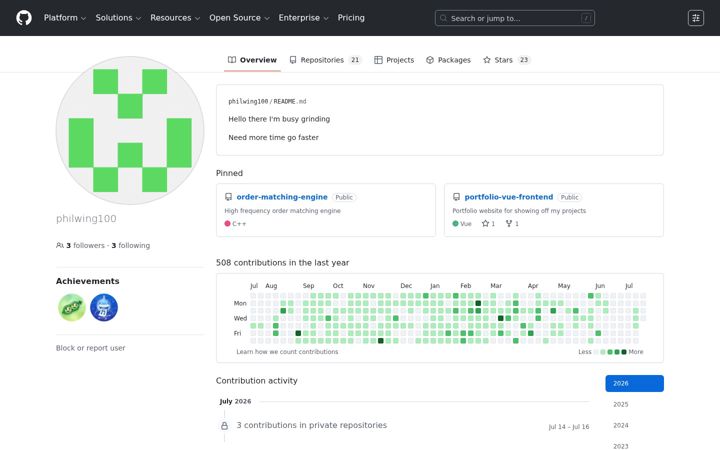Open the blue shark achievement badge
Viewport: 720px width, 450px height.
[x=104, y=308]
